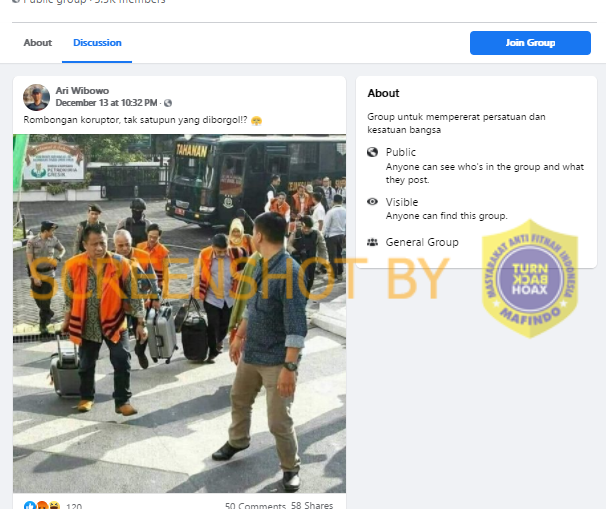Click the Join Group button

[x=530, y=43]
